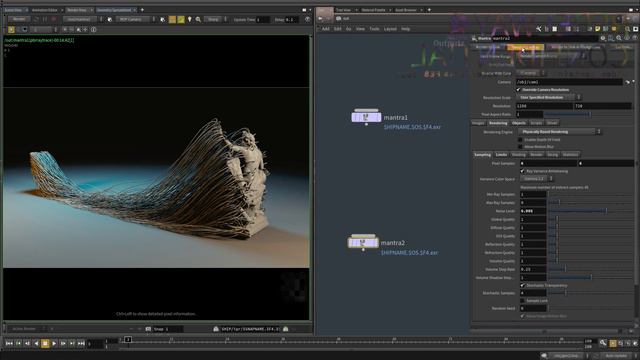Switch to the Scripts tab
Screen dimensions: 640x360
[536, 123]
